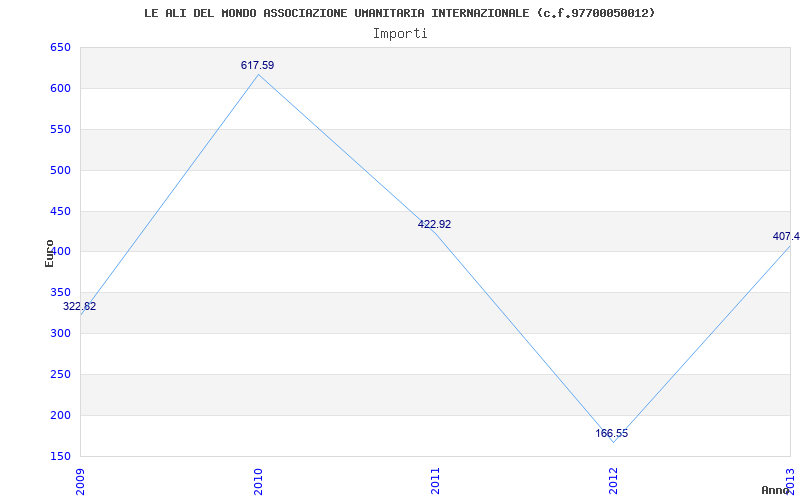The height and width of the screenshot is (500, 800).
Task: Click the 2013 year axis label
Action: 790,481
